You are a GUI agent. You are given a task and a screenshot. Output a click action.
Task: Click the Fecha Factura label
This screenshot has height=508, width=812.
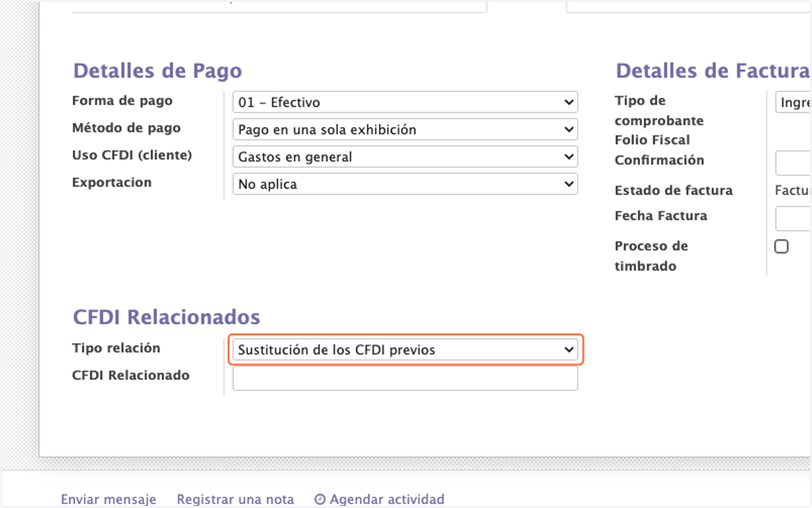click(660, 216)
